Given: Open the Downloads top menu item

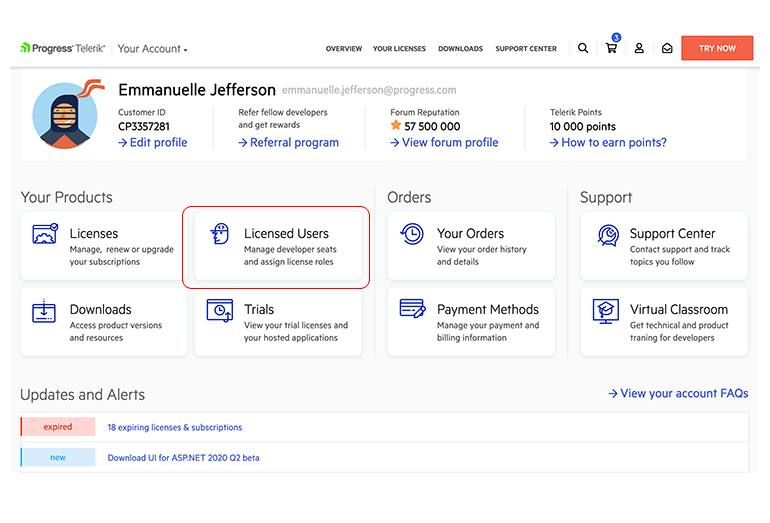Looking at the screenshot, I should click(x=461, y=49).
